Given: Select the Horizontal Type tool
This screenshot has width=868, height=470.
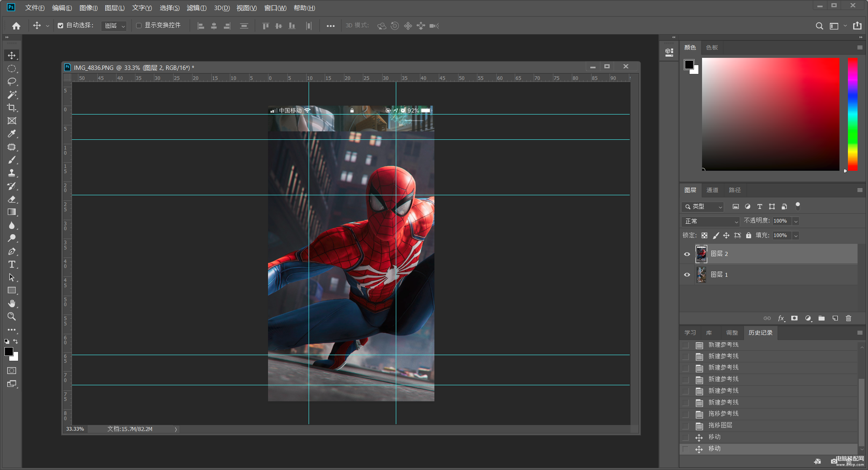Looking at the screenshot, I should click(x=12, y=264).
